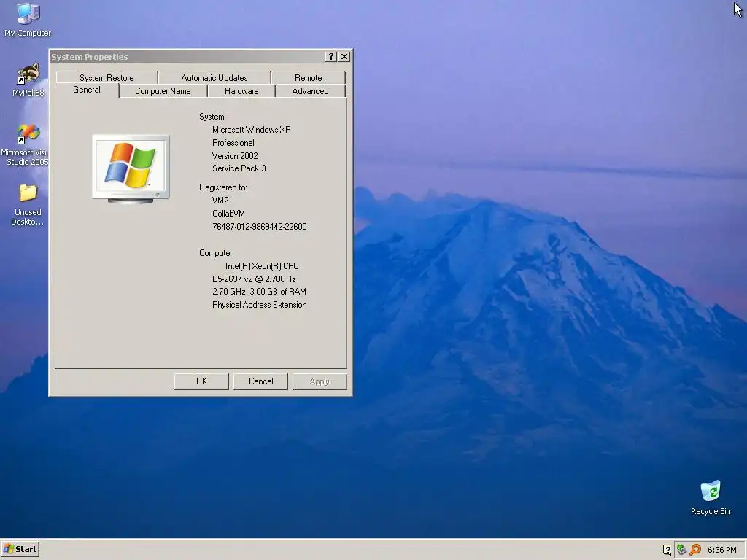
Task: Click the Windows XP monitor logo image
Action: pos(131,169)
